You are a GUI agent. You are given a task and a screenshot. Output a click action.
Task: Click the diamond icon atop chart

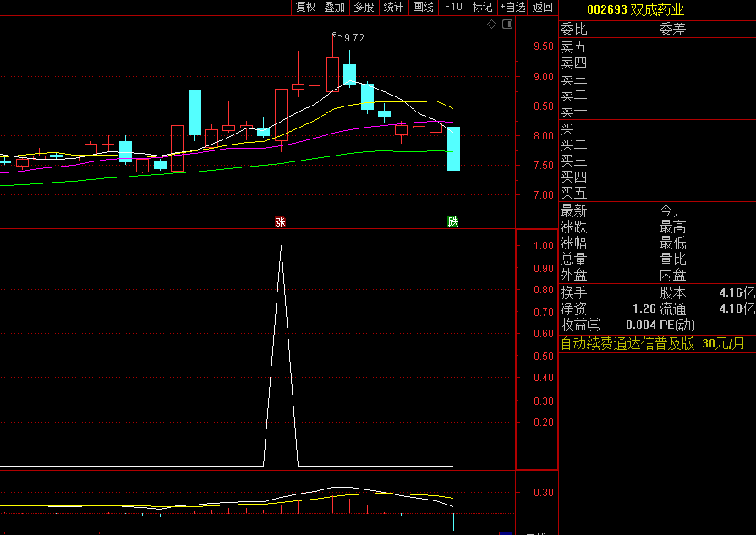[x=492, y=25]
